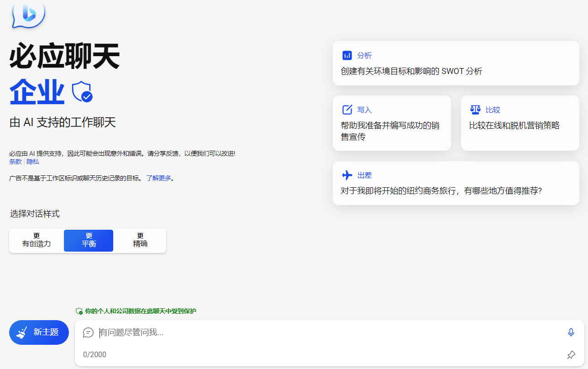Open the 了解更多 learn more link
The height and width of the screenshot is (369, 588).
click(159, 178)
